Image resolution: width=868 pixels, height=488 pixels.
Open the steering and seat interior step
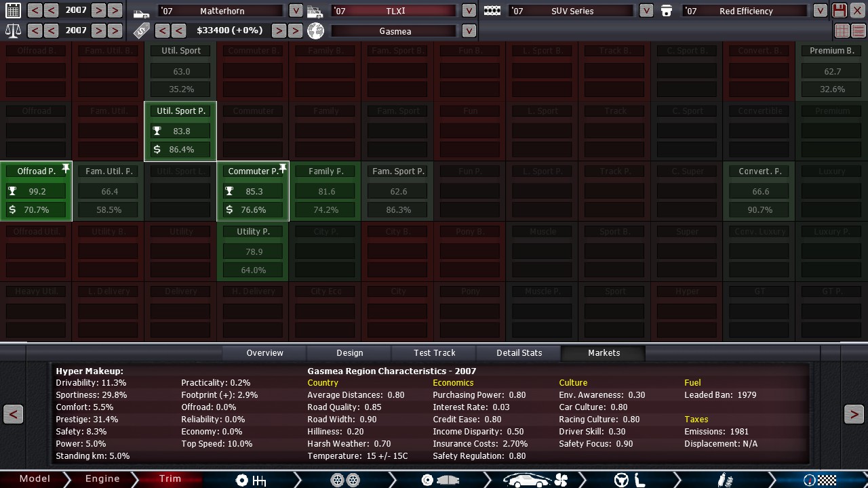click(629, 480)
